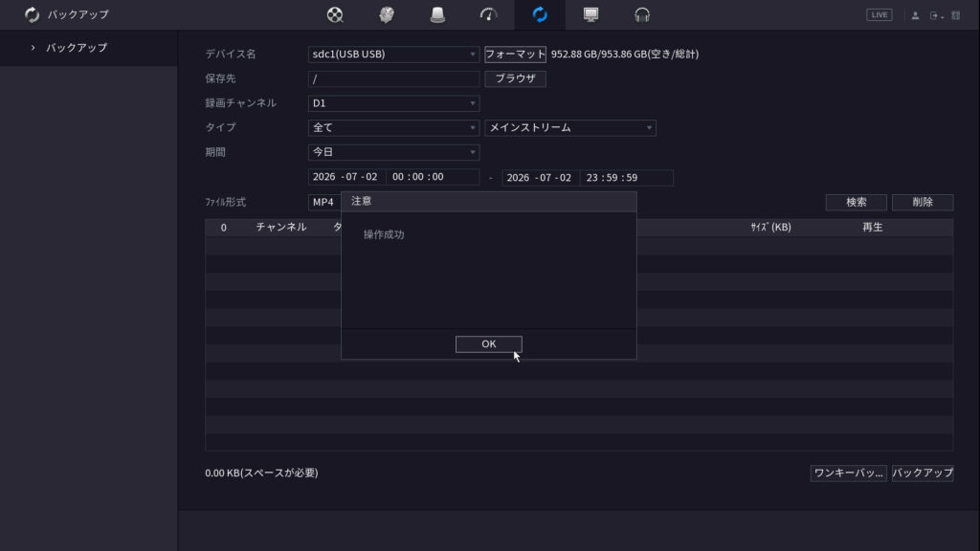
Task: Click the QR grid icon at top right
Action: click(x=956, y=15)
